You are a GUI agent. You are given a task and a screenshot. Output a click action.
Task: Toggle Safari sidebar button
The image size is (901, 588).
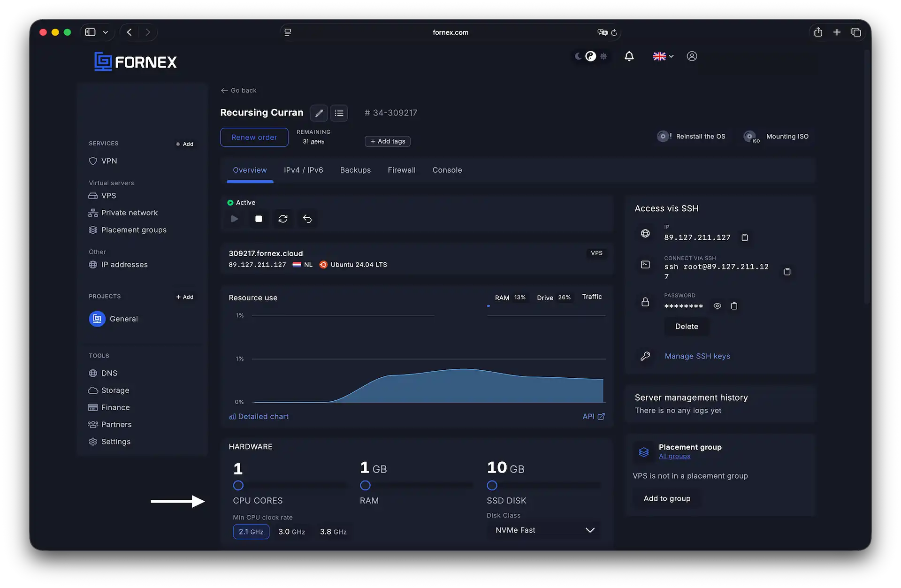pyautogui.click(x=90, y=32)
